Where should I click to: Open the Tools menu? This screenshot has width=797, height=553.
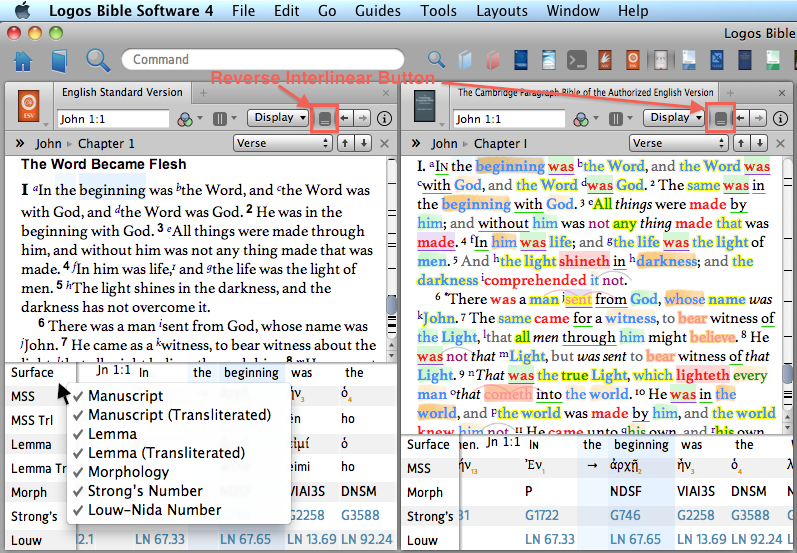(x=438, y=11)
